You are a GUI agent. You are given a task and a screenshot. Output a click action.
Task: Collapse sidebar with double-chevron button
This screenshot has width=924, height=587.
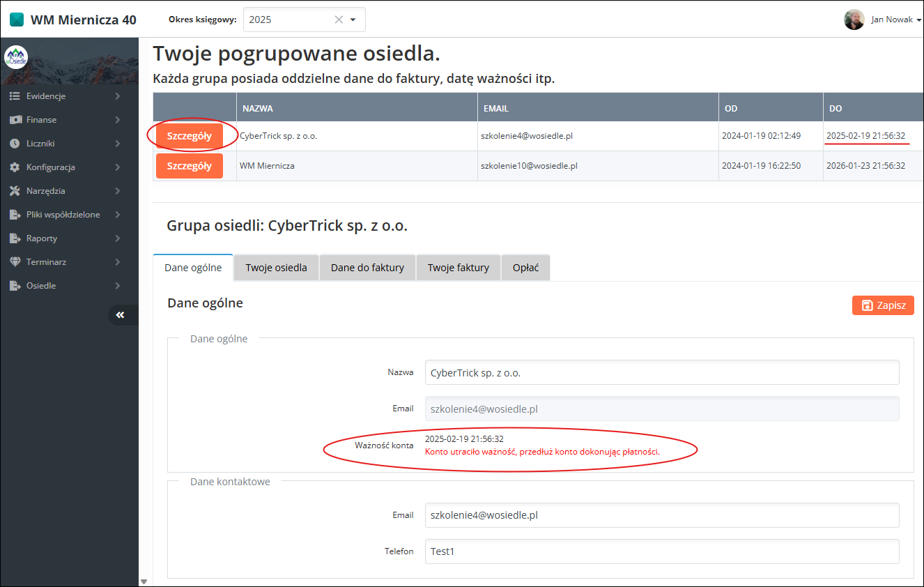121,315
